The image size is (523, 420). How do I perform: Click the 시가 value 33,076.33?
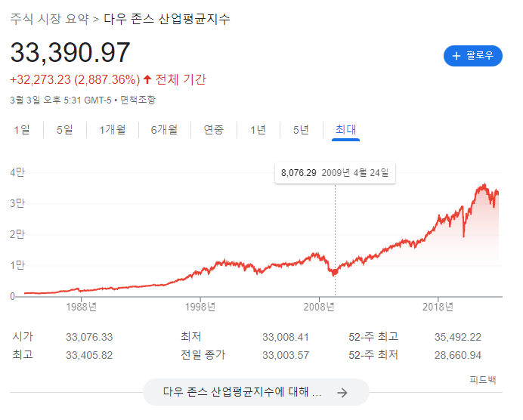[89, 337]
